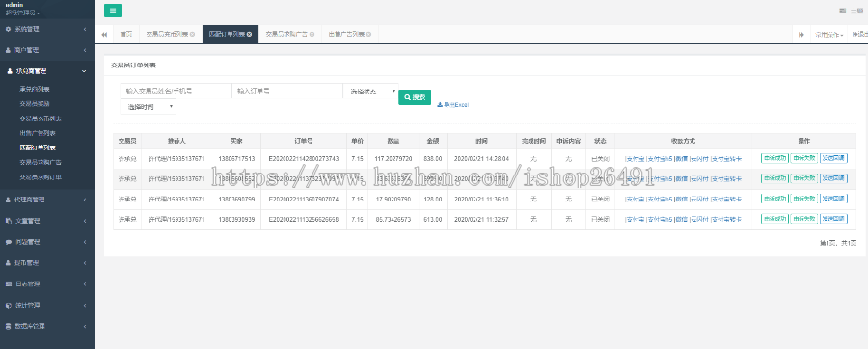
Task: Open 交易员充币列表 in the sidebar submenu
Action: point(41,119)
